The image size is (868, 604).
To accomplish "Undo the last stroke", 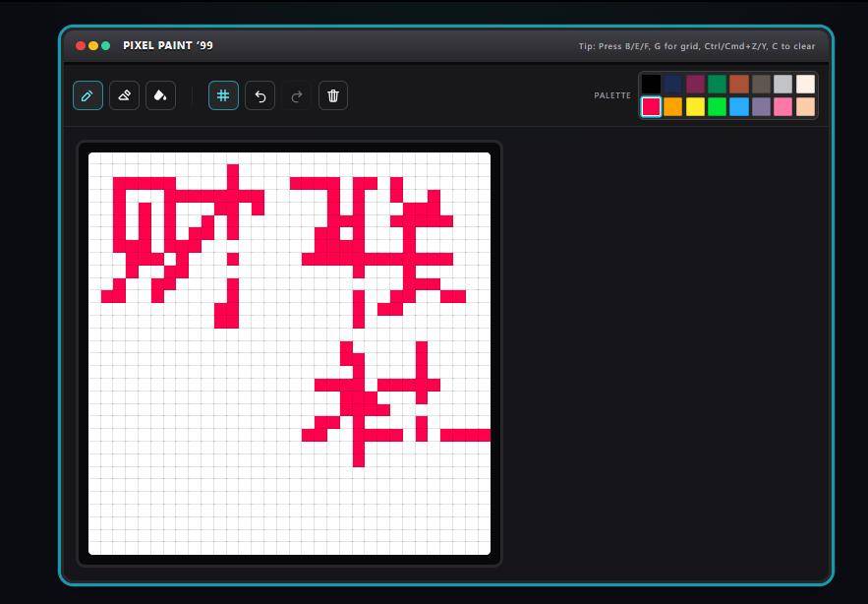I will pos(260,95).
